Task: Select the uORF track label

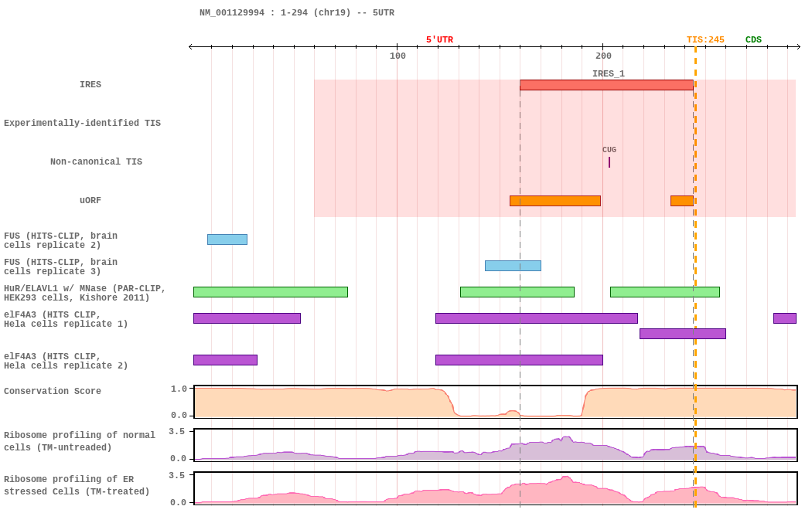Action: point(90,200)
